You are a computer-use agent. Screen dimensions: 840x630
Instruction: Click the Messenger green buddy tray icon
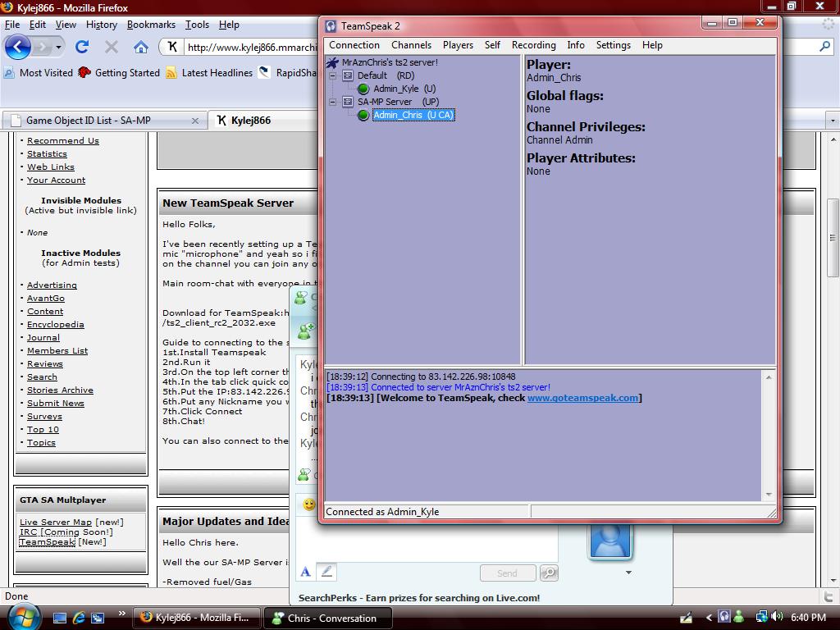point(739,617)
